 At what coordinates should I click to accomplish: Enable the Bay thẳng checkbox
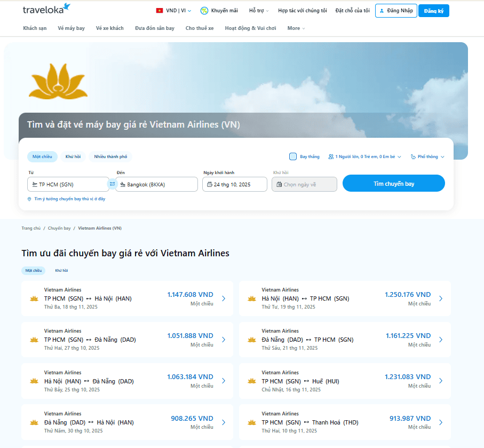coord(293,156)
